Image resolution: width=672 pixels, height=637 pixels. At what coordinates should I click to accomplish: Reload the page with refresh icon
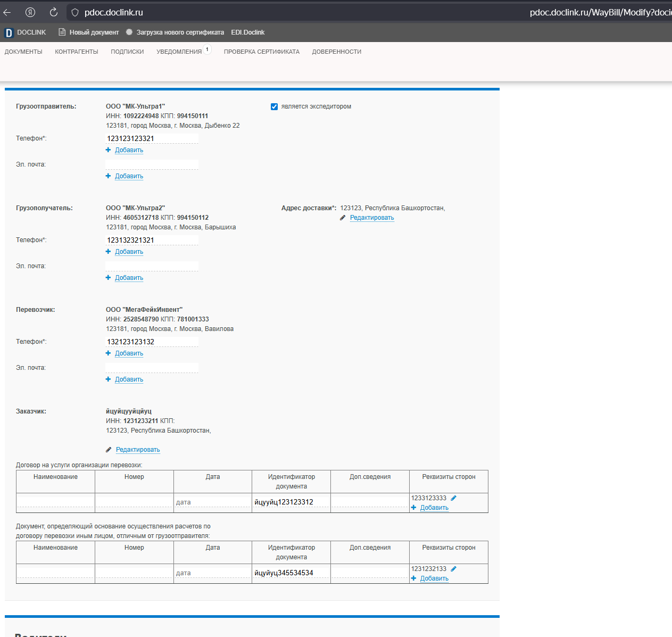[53, 12]
